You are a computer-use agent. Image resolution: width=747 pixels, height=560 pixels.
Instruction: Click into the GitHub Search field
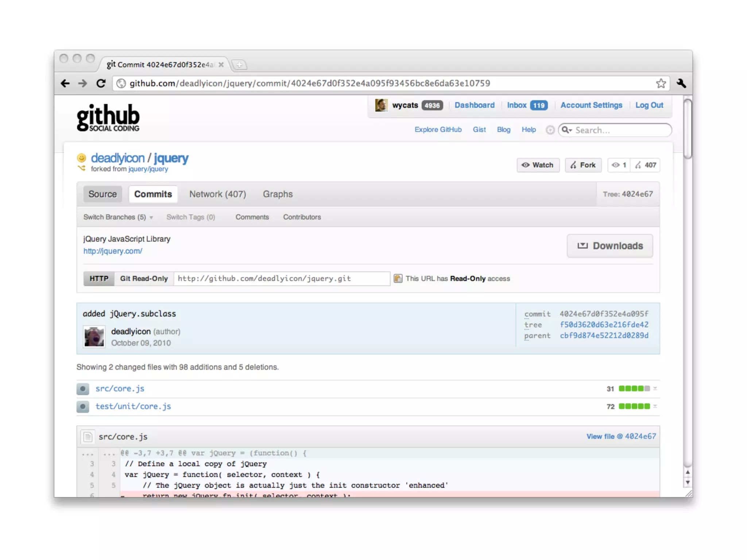(x=620, y=130)
